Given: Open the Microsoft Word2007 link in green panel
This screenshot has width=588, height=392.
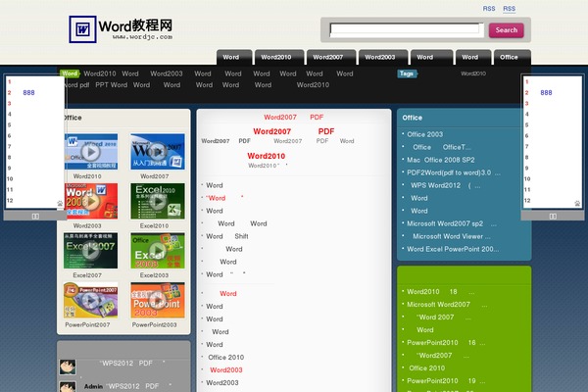Looking at the screenshot, I should pos(448,305).
